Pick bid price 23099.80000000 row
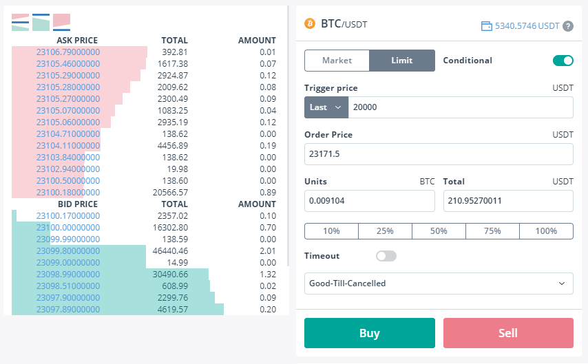This screenshot has width=588, height=364. coord(67,250)
